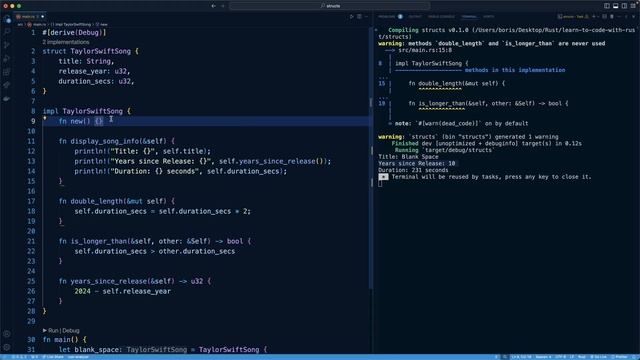Viewport: 640px width, 360px height.
Task: Click the command center search box
Action: coord(329,6)
